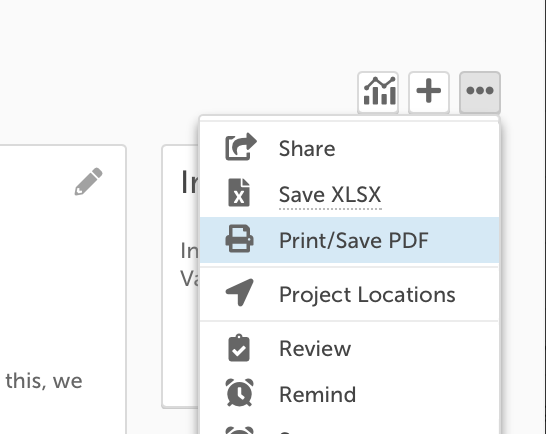Viewport: 546px width, 434px height.
Task: Click the partially visible bottom menu item
Action: [350, 428]
